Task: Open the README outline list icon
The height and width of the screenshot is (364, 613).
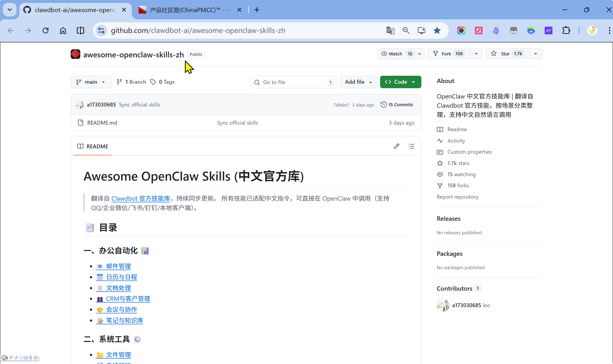Action: tap(411, 146)
